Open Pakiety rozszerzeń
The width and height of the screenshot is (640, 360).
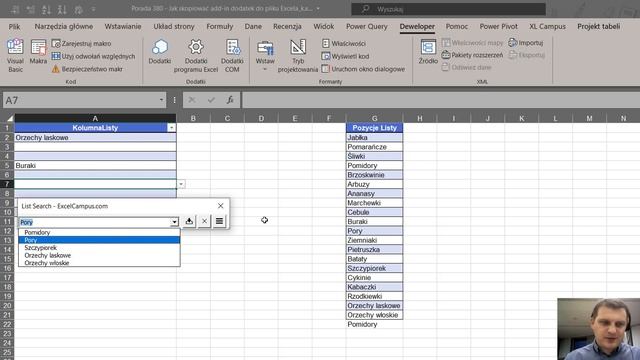(472, 55)
